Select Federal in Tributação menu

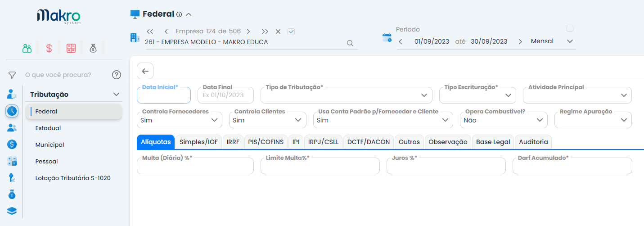[74, 111]
